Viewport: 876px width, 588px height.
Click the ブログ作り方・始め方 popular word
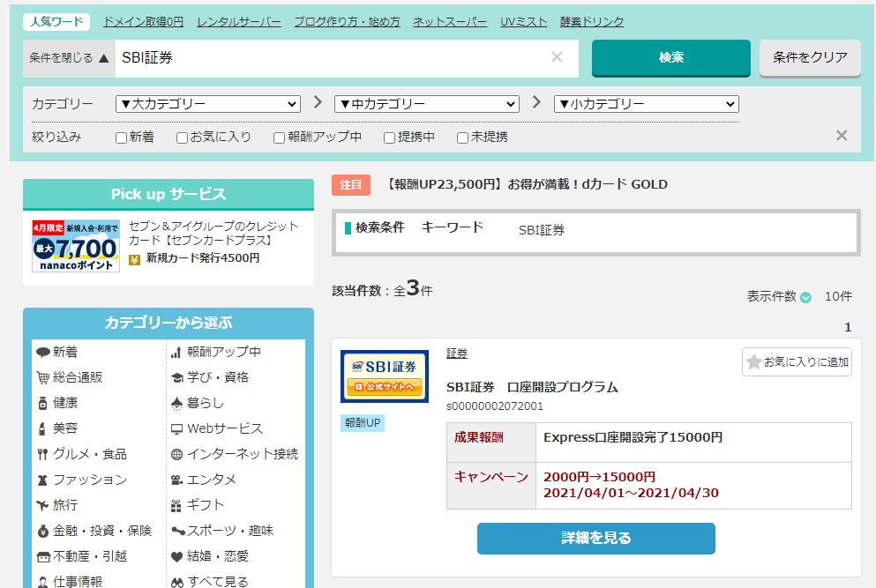347,22
